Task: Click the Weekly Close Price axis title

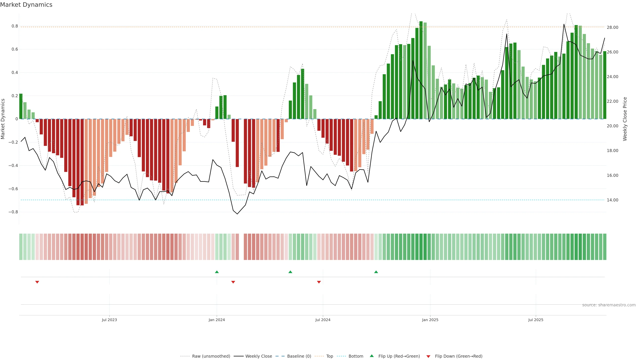Action: coord(625,119)
